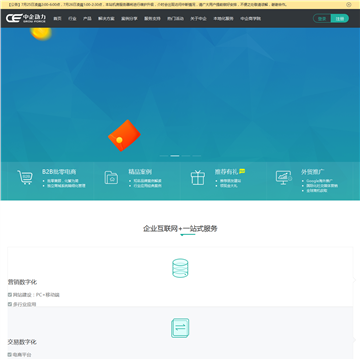Open the 推荐有礼 heading link

click(226, 172)
